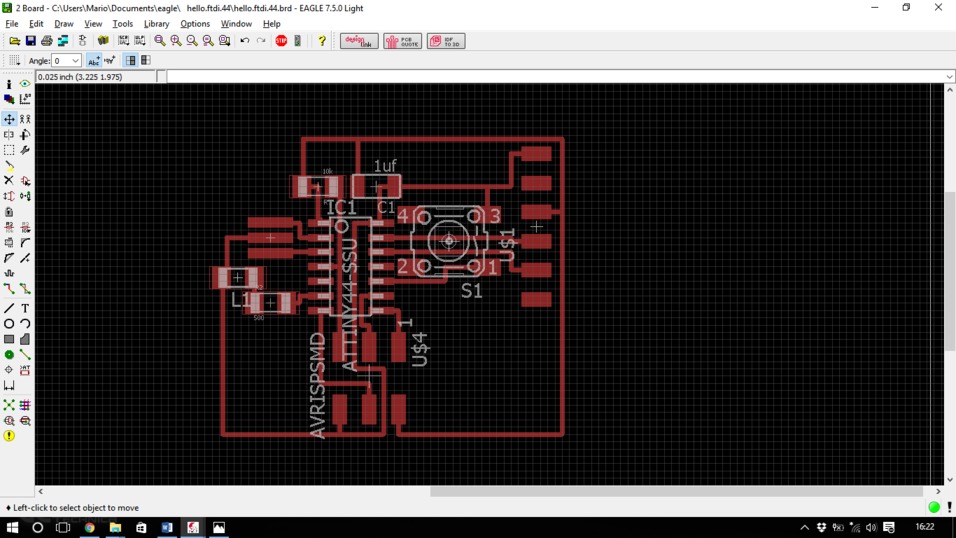The width and height of the screenshot is (956, 538).
Task: Select the Hole tool
Action: 9,370
